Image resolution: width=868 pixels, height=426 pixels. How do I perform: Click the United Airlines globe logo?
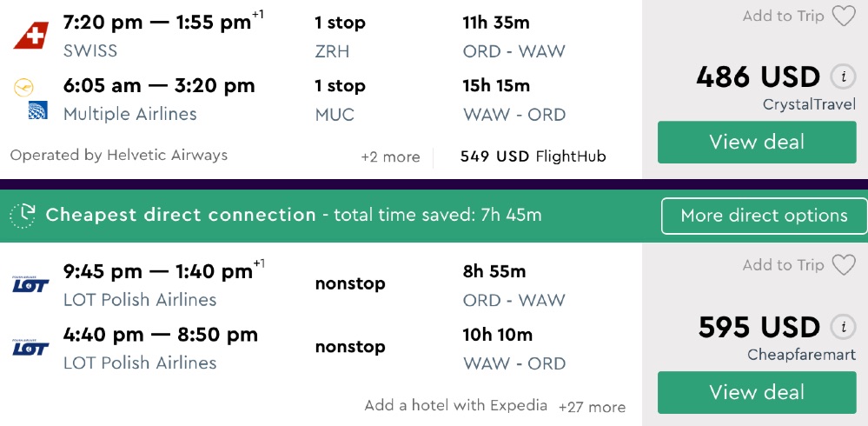click(x=37, y=111)
